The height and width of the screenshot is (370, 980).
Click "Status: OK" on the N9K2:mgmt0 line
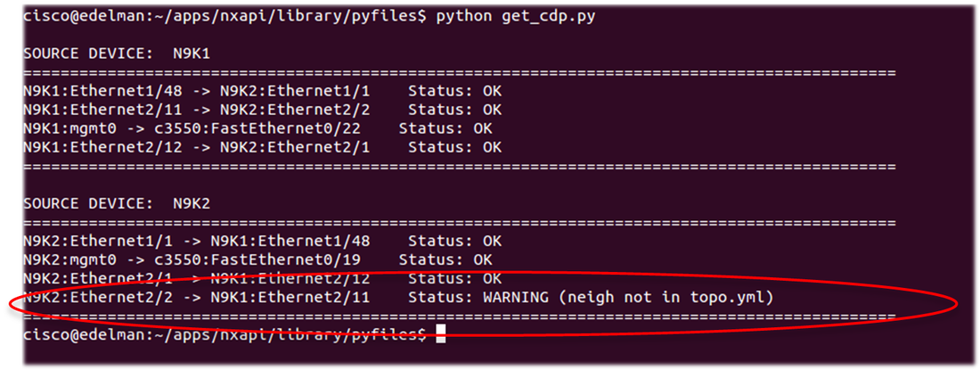(x=445, y=259)
